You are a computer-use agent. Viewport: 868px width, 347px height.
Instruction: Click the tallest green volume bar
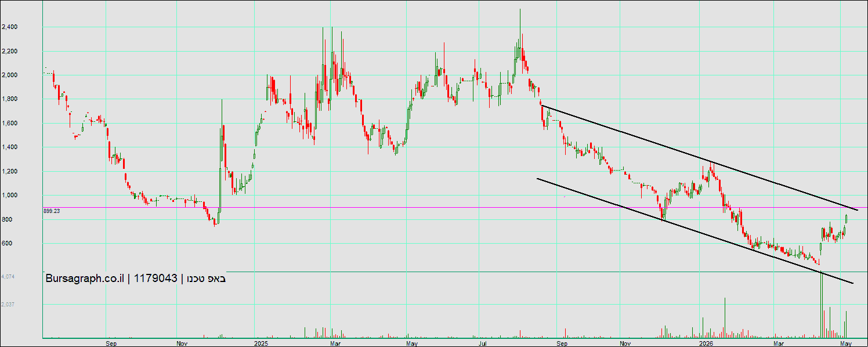(x=822, y=305)
